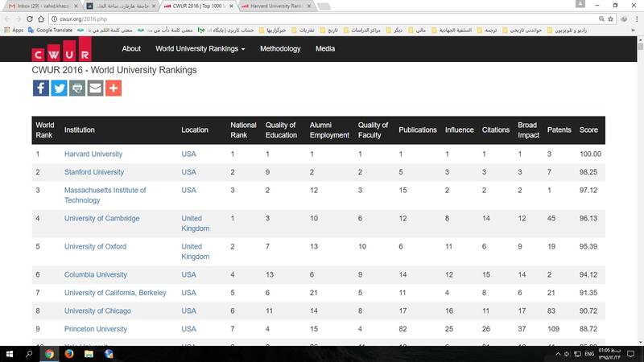
Task: Open Windows Start menu
Action: point(10,354)
